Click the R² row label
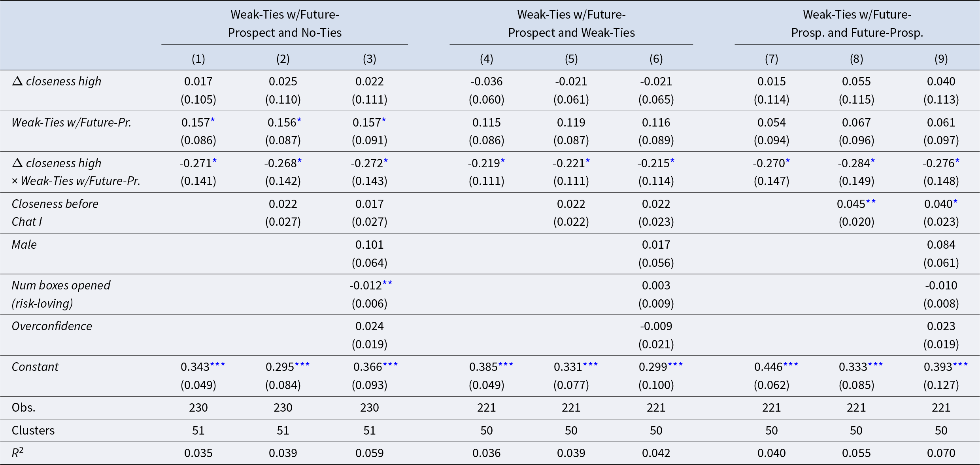 pos(17,453)
